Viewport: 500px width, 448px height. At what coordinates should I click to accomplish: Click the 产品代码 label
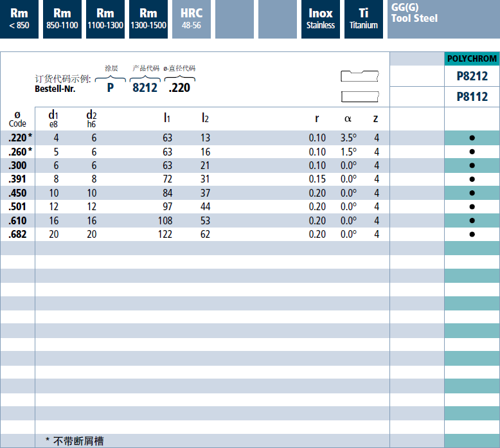click(146, 68)
